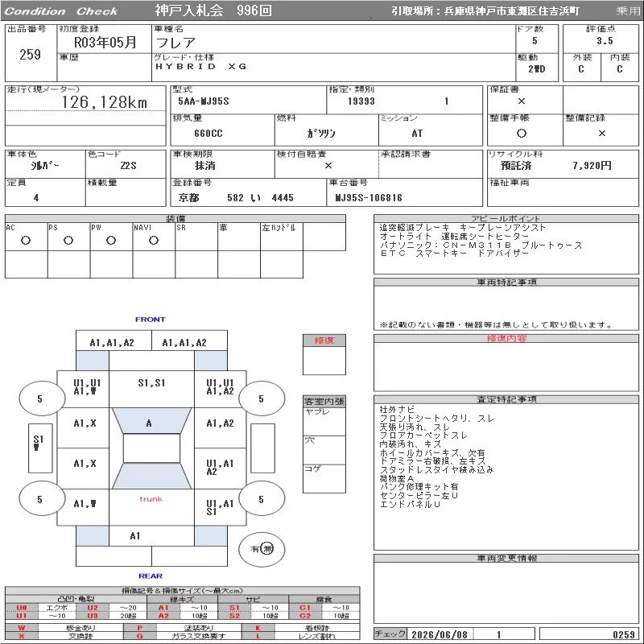Click the 有/無 spare tire circle

coord(262,549)
